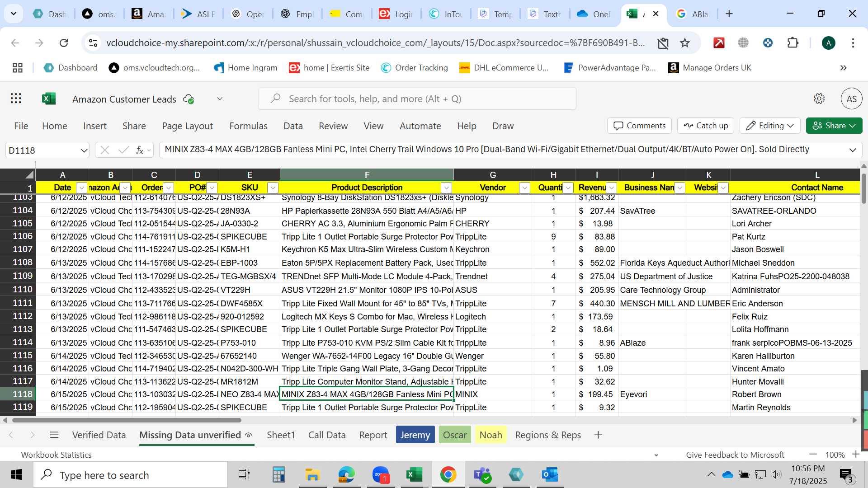Open File Explorer from the taskbar
The image size is (868, 488).
[x=312, y=475]
